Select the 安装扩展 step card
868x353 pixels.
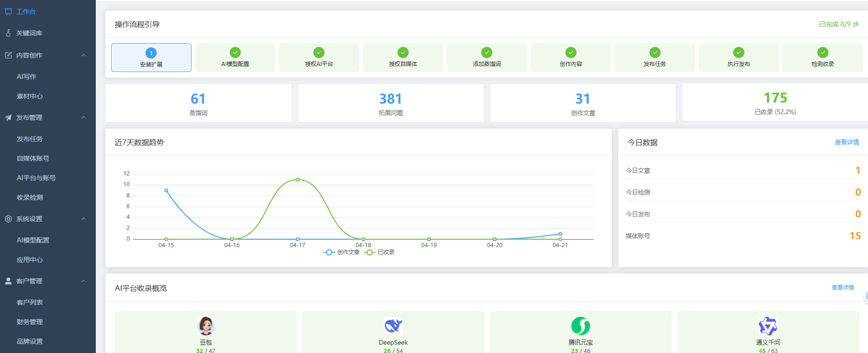(151, 58)
